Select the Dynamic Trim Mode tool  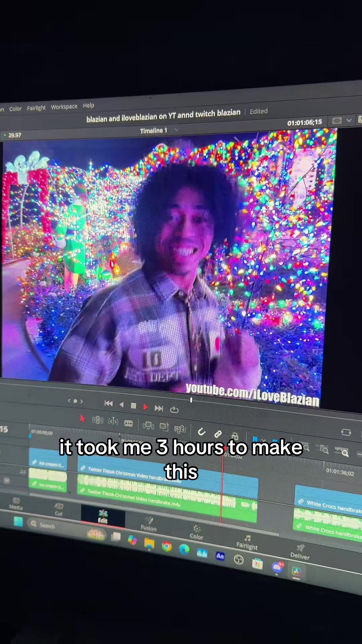tap(113, 421)
